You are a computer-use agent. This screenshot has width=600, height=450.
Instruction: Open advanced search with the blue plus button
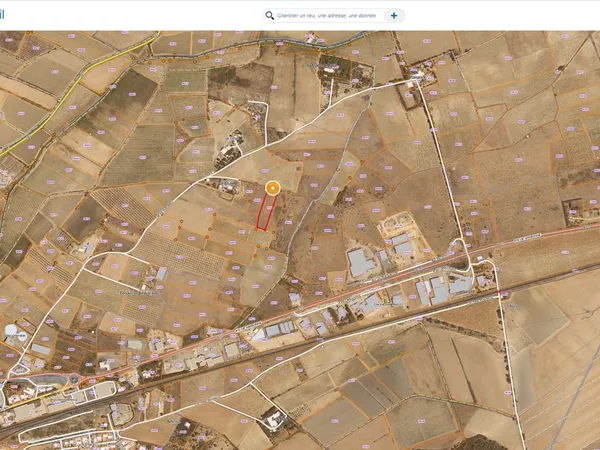[x=394, y=16]
